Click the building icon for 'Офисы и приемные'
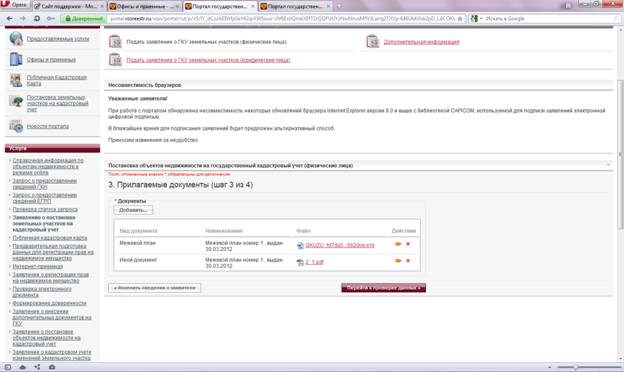The width and height of the screenshot is (624, 372). [16, 59]
